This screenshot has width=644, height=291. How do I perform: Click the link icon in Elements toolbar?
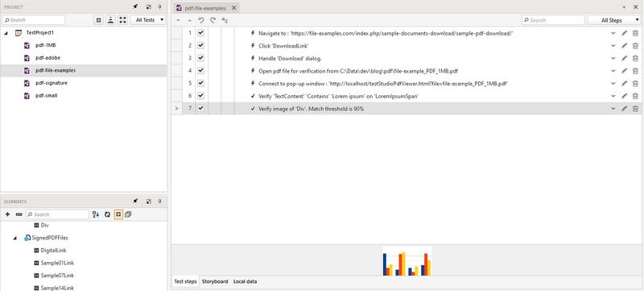point(19,214)
